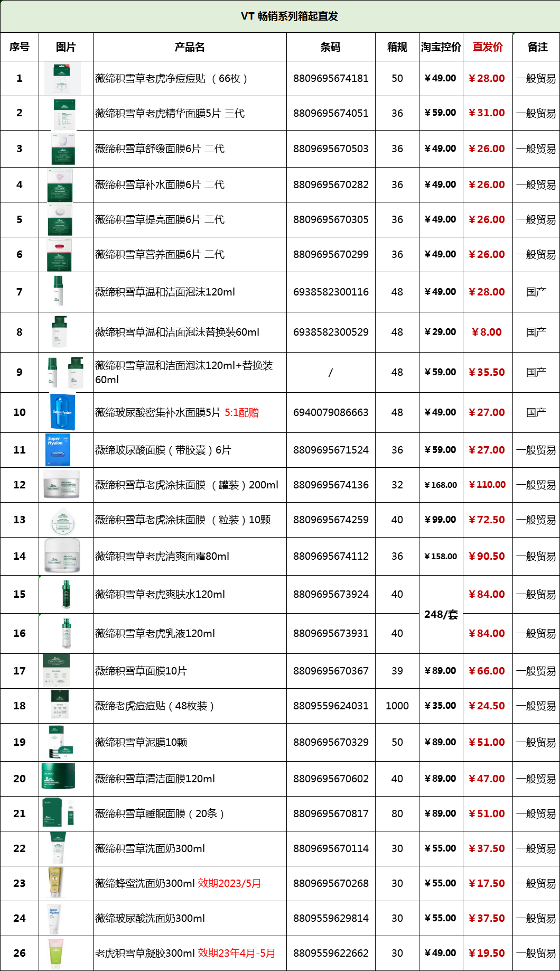Select barcode 6938582300116
Viewport: 560px width, 971px height.
[331, 292]
